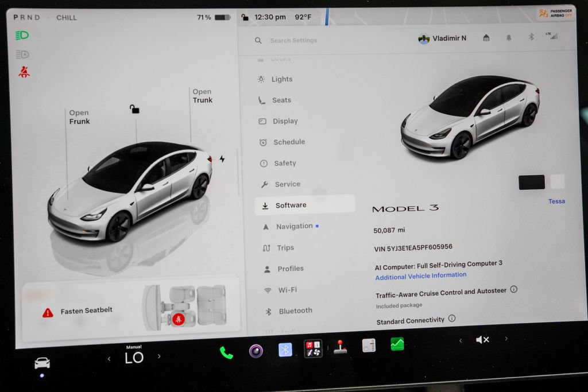588x392 pixels.
Task: Select the white color swatch
Action: pos(557,181)
